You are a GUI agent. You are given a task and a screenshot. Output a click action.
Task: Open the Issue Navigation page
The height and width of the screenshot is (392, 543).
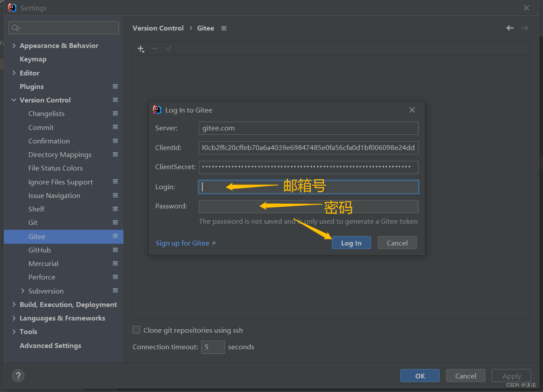click(55, 195)
